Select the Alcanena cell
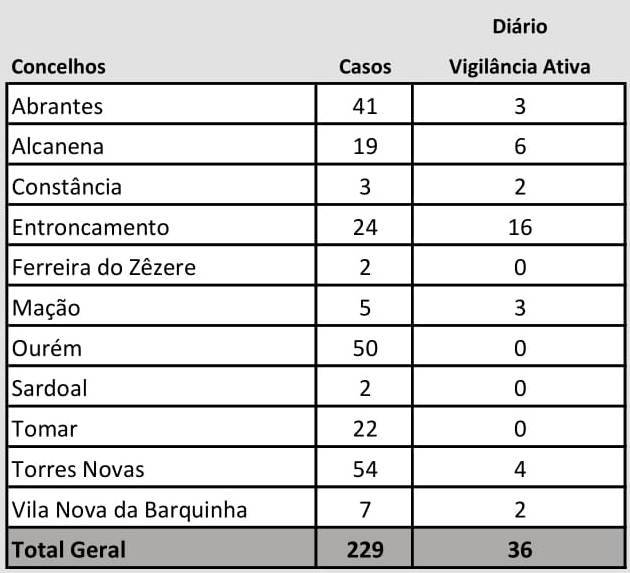 pos(162,145)
